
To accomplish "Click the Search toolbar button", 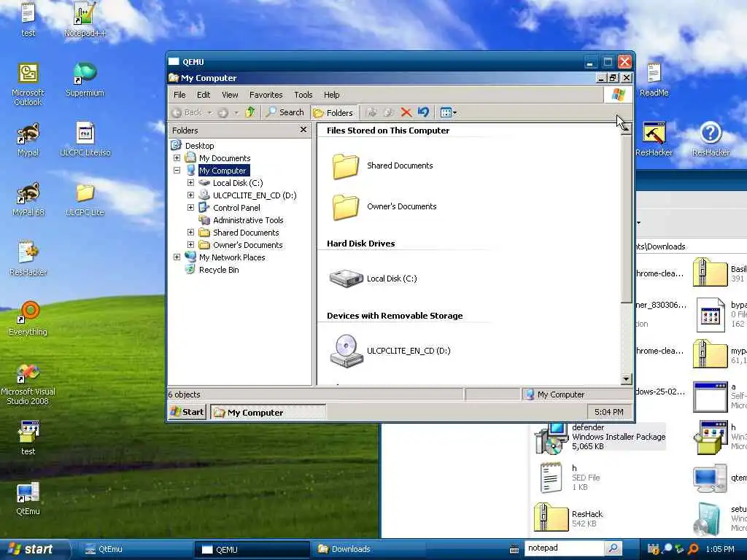I will [x=285, y=112].
